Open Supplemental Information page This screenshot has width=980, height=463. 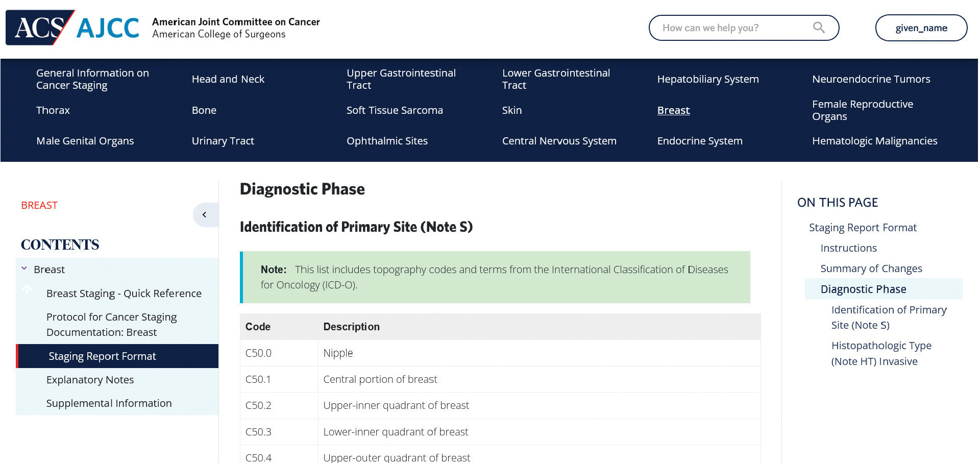109,403
